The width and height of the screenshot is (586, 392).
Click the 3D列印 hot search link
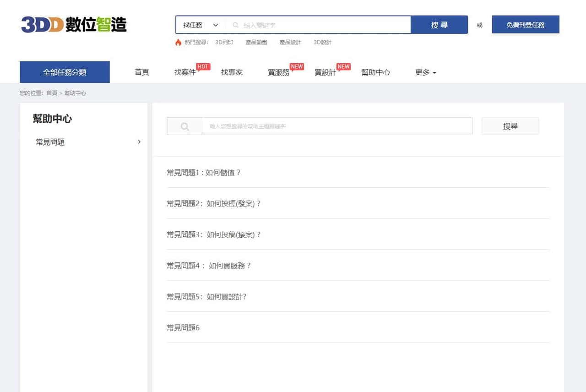point(224,42)
